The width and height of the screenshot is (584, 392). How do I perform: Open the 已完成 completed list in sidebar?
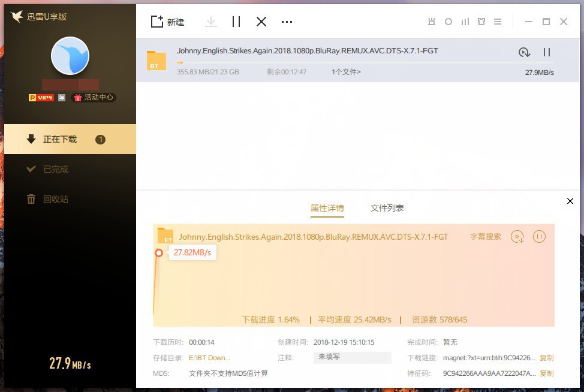click(56, 169)
